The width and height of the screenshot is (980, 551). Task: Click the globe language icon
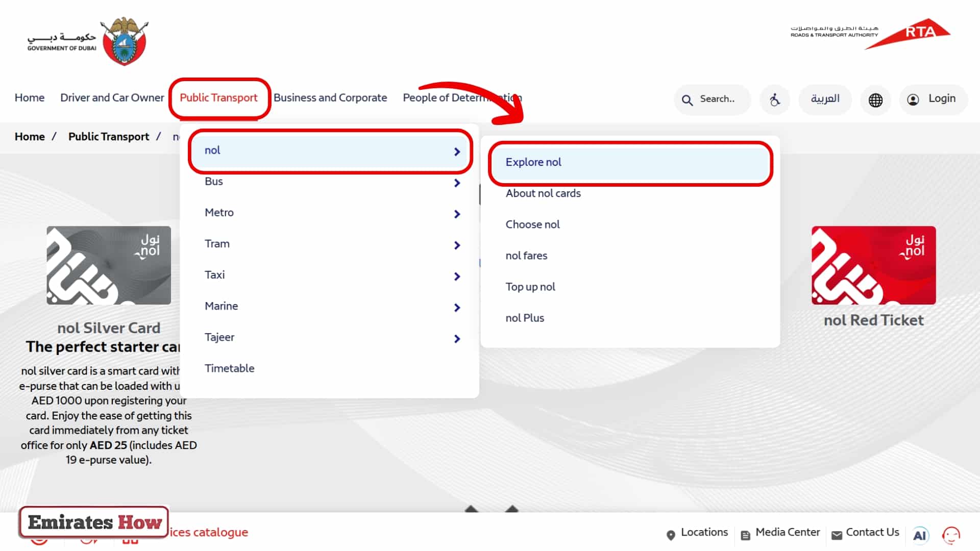point(875,100)
